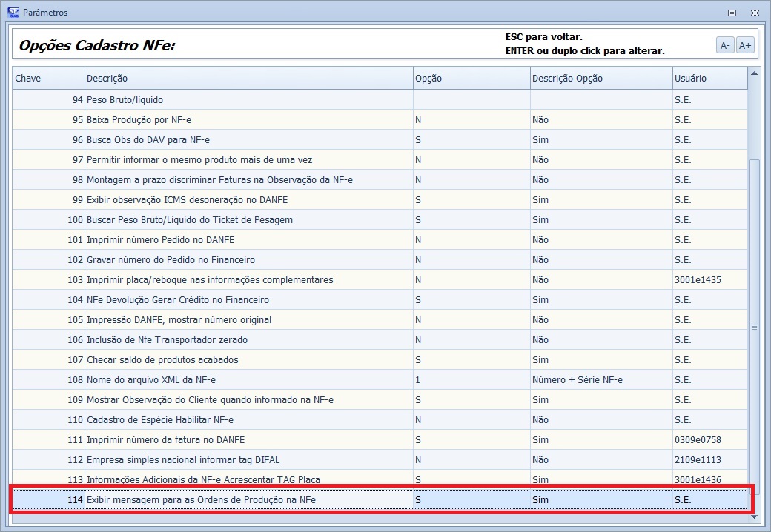
Task: Close the Parâmetros window
Action: pos(754,13)
